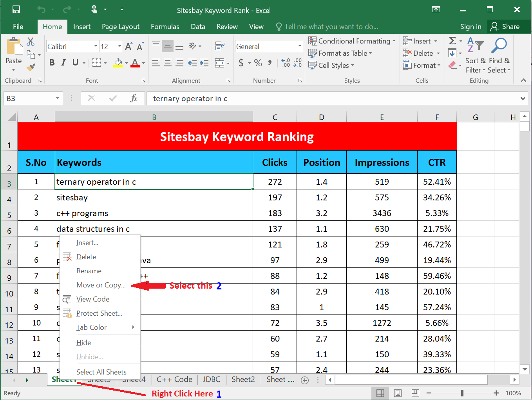Open the Page Layout tab

click(x=121, y=27)
